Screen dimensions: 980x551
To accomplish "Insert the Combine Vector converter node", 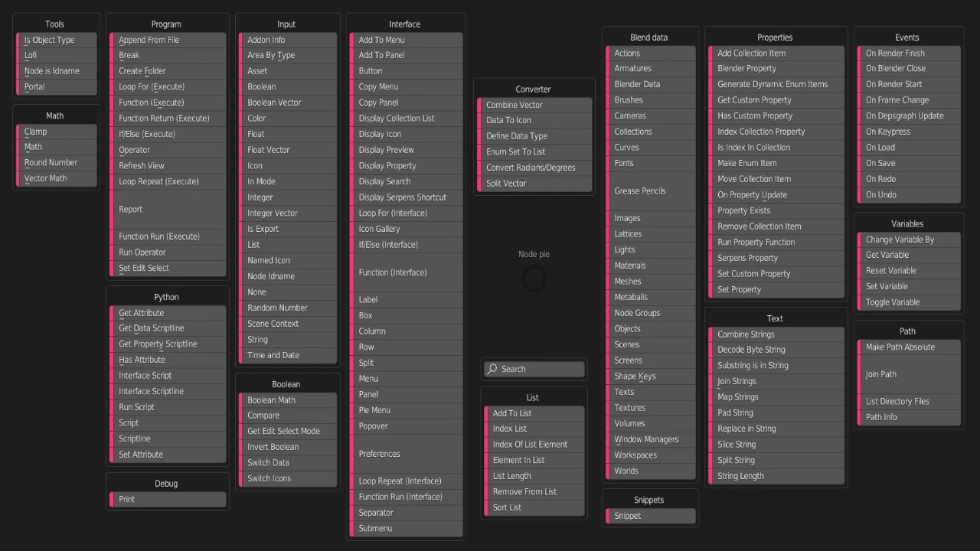I will 534,104.
